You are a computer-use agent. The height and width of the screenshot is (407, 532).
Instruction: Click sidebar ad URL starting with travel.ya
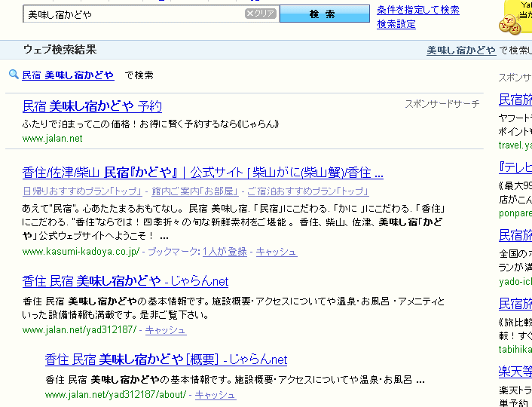[x=515, y=145]
